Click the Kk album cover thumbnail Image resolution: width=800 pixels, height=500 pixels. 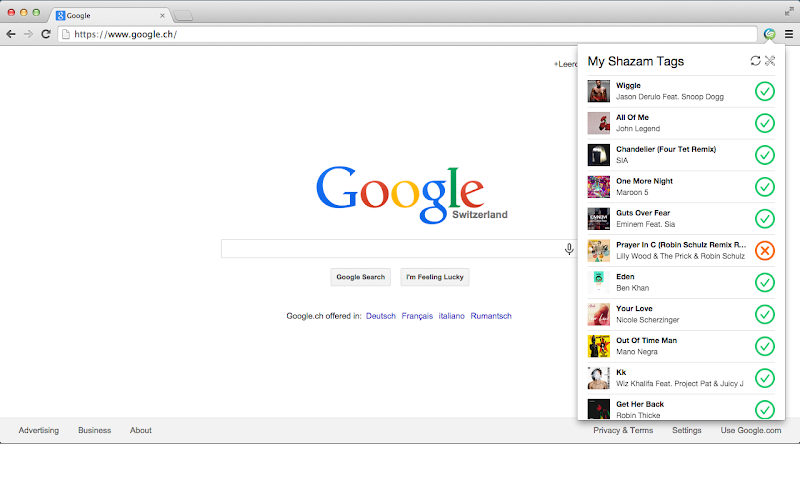click(598, 378)
